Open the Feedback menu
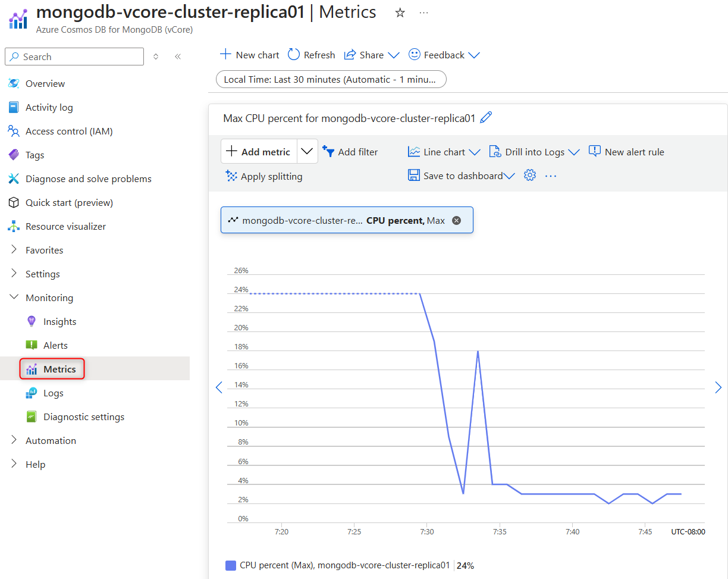 (x=444, y=54)
